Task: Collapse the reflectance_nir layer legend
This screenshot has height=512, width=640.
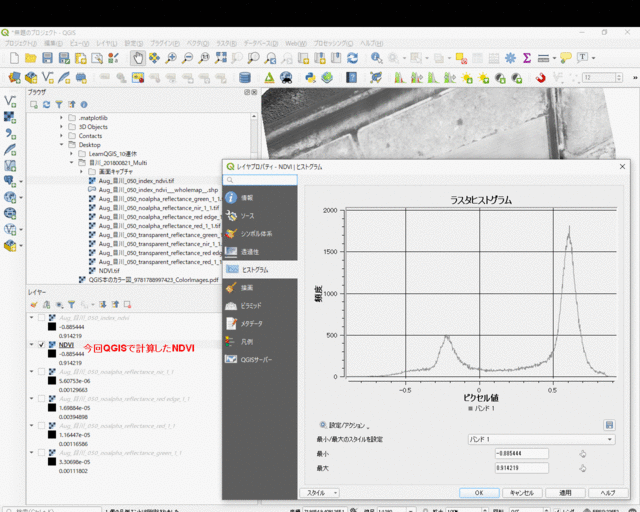Action: [x=32, y=372]
